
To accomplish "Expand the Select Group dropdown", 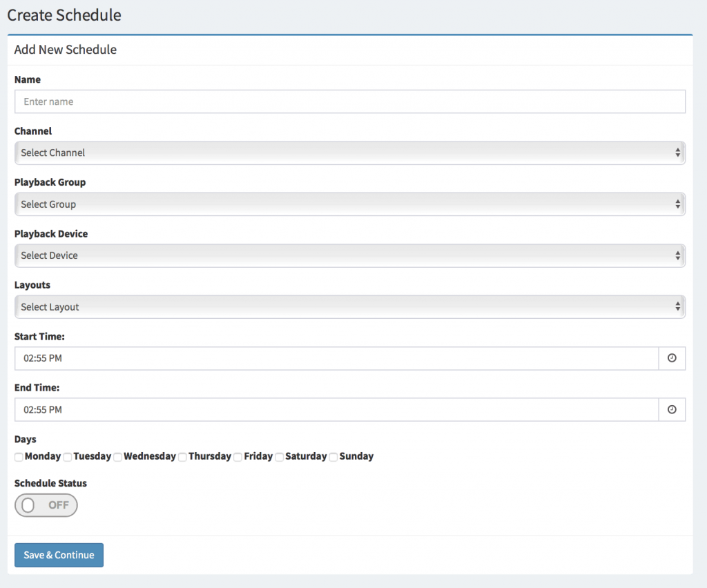I will point(350,204).
